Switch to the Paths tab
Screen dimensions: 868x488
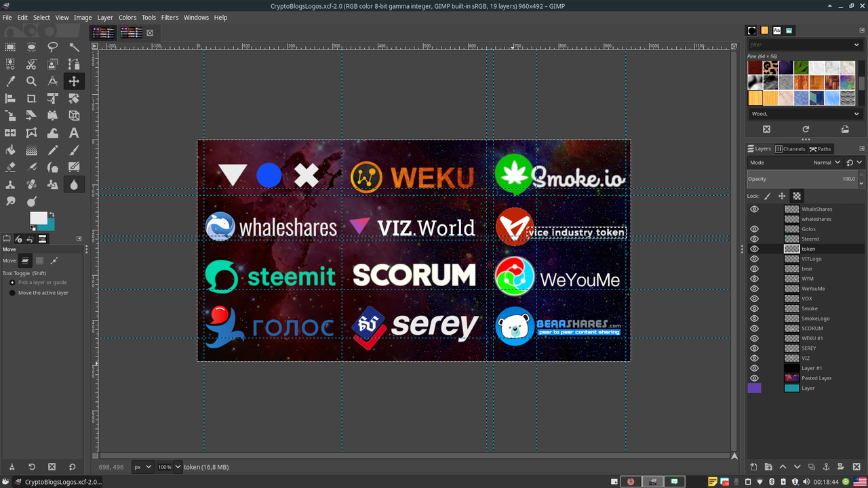point(821,149)
